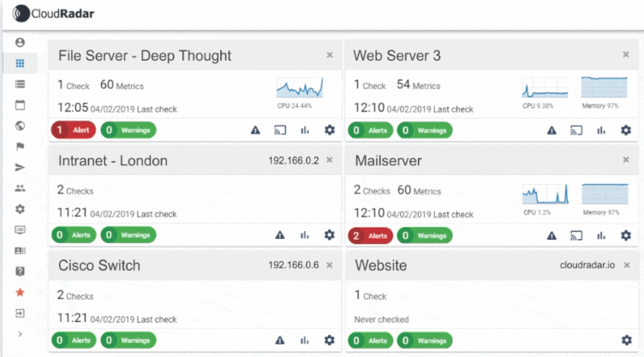The image size is (644, 357).
Task: Open bar chart icon on Intranet - London
Action: point(304,235)
